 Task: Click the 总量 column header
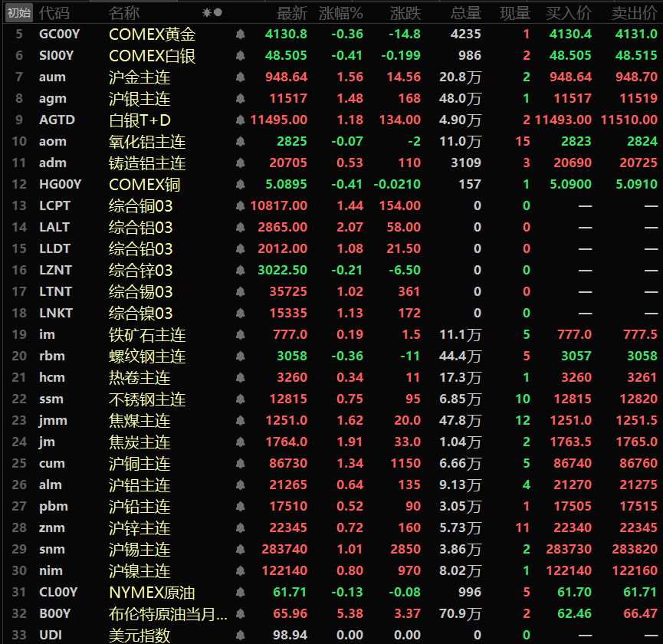(466, 12)
